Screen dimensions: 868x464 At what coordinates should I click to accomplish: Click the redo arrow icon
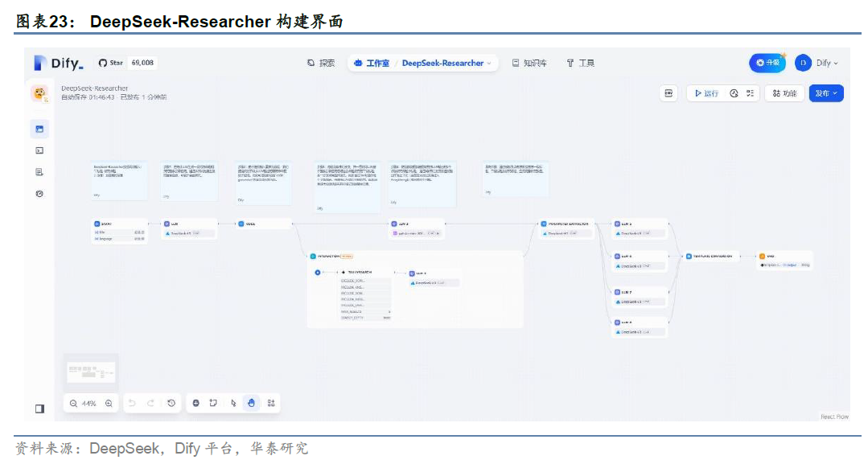(x=150, y=403)
